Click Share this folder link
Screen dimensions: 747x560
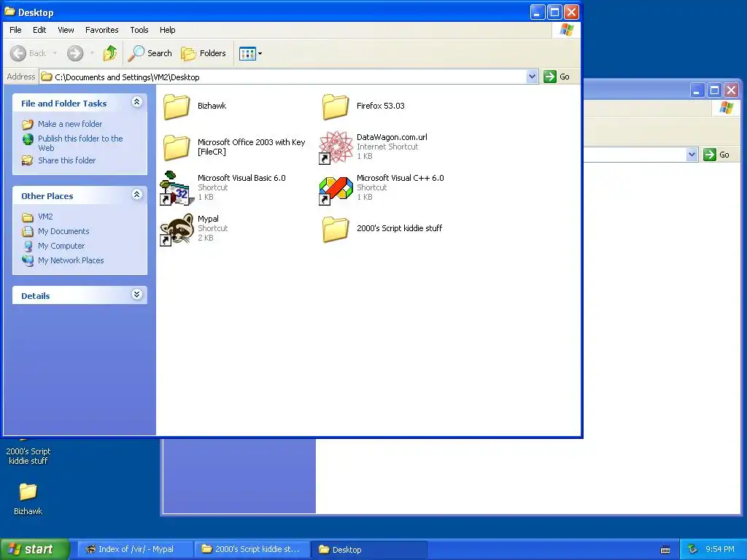tap(66, 160)
